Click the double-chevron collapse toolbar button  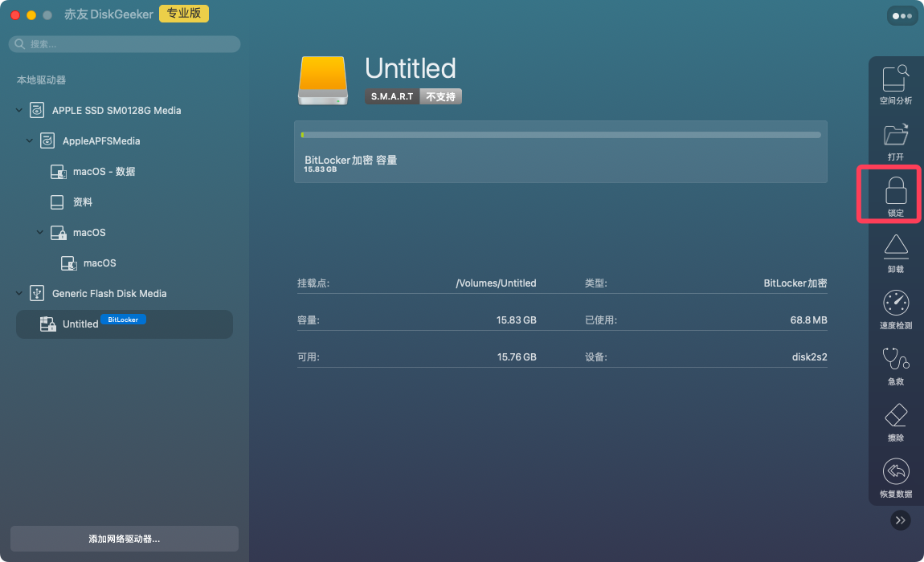click(900, 520)
